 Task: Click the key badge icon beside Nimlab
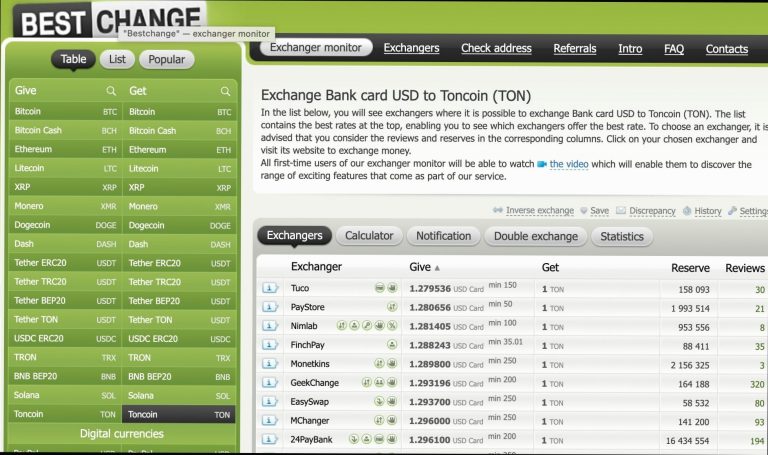pos(367,326)
